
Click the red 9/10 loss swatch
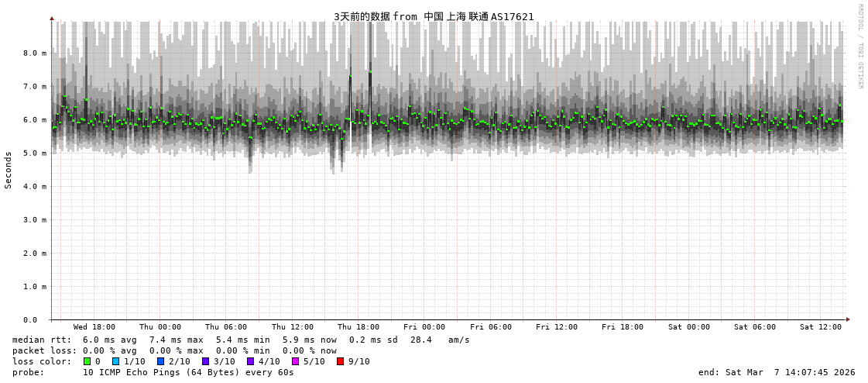point(340,361)
